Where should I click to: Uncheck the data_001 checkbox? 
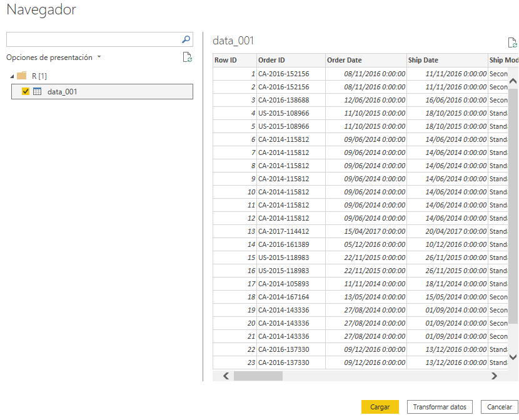click(26, 92)
